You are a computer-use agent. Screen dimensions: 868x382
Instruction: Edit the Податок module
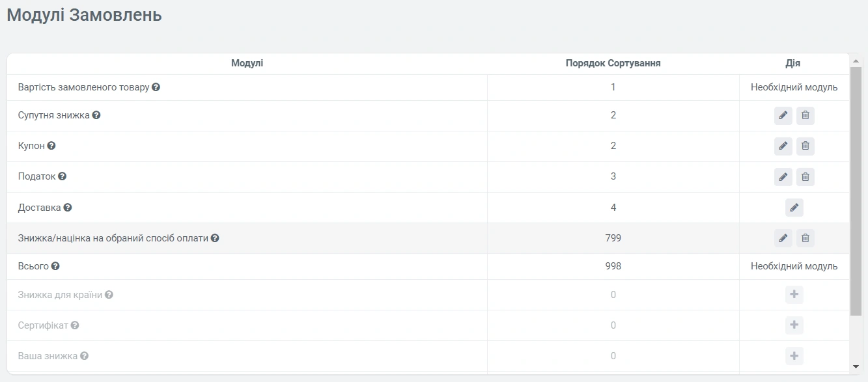click(x=783, y=177)
